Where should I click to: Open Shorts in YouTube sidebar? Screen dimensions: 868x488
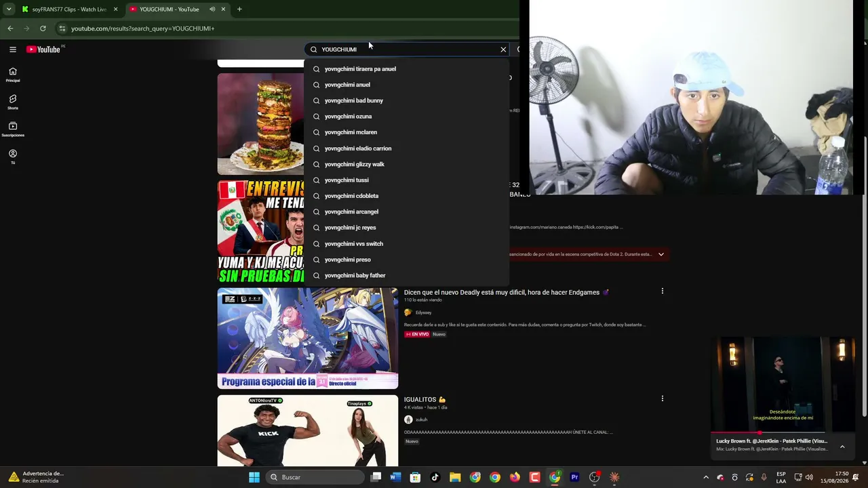coord(13,102)
